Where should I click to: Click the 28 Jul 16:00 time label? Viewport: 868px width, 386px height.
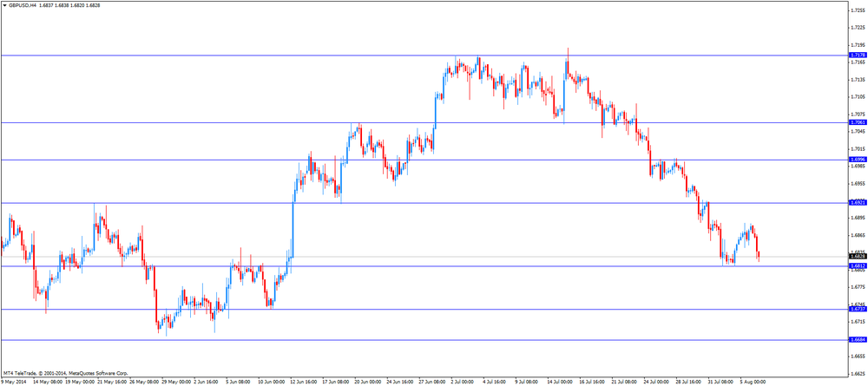687,382
